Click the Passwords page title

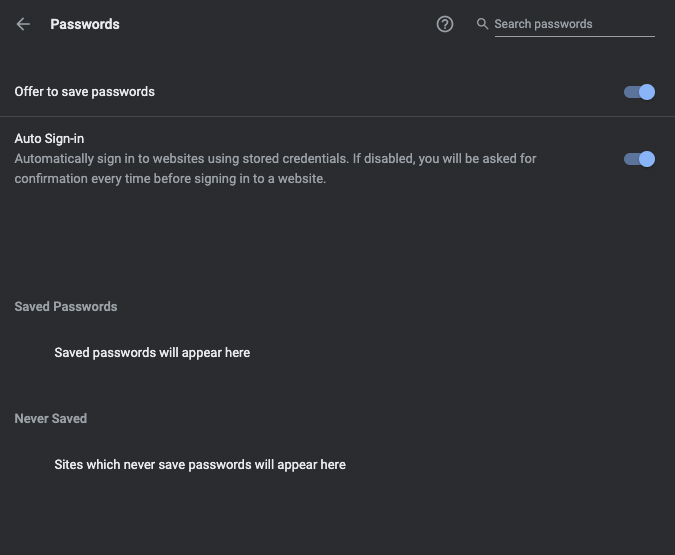85,24
